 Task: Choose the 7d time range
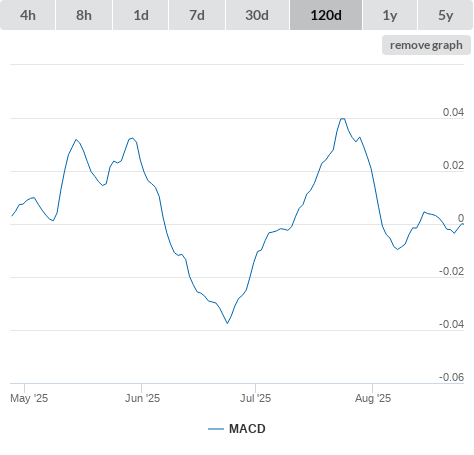(x=197, y=15)
